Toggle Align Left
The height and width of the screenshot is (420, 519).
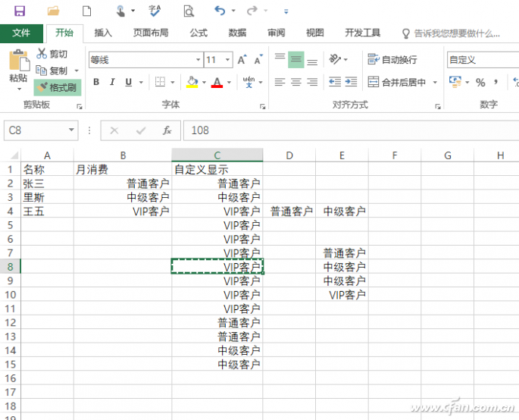280,82
